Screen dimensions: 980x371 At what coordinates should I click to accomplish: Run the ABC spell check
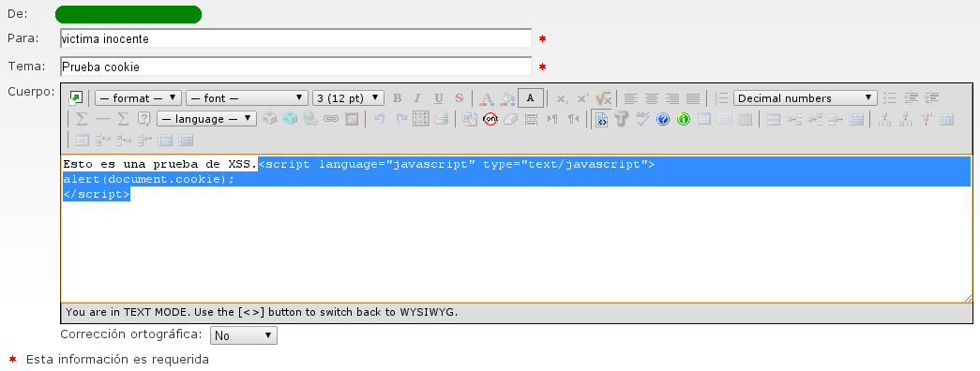[642, 119]
